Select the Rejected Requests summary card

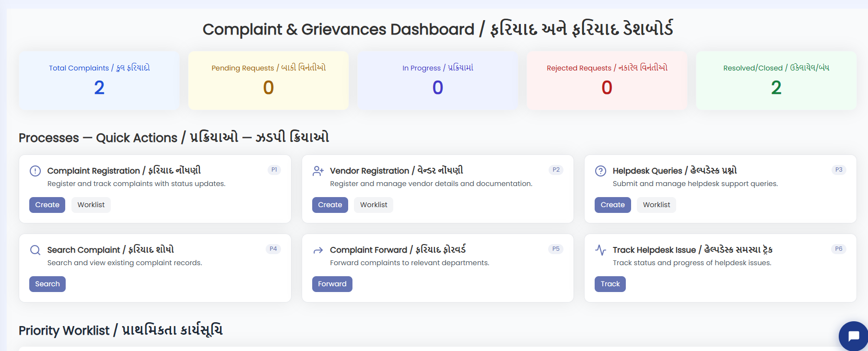coord(607,81)
